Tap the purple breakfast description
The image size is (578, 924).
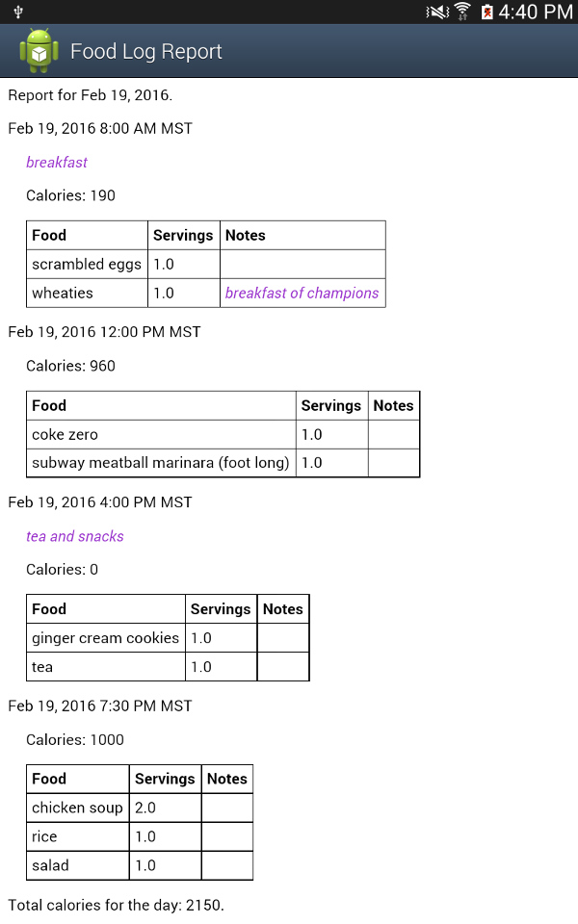57,162
